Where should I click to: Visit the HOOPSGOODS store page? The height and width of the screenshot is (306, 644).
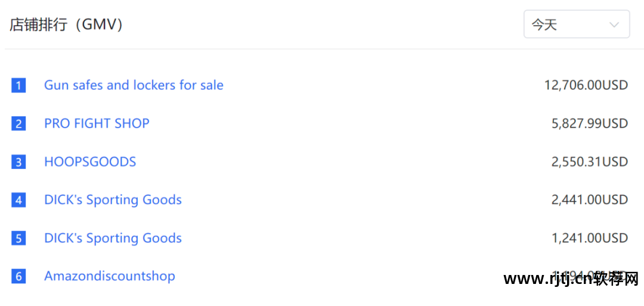click(90, 162)
